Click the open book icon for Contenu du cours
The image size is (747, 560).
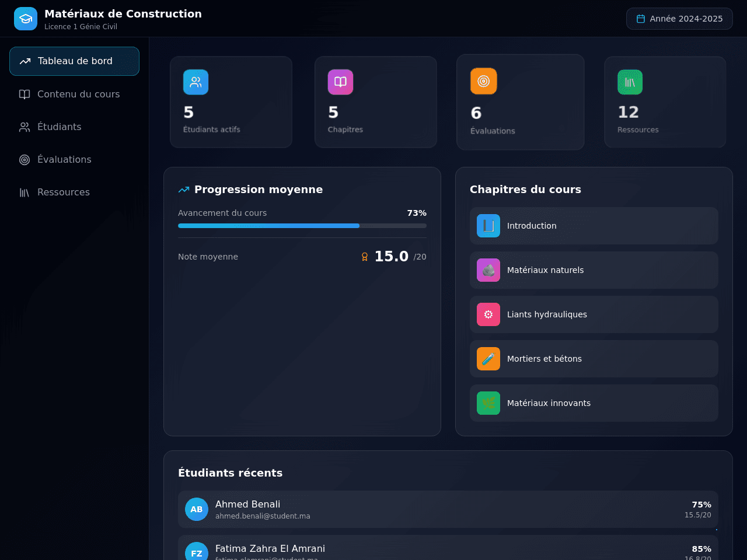coord(25,94)
